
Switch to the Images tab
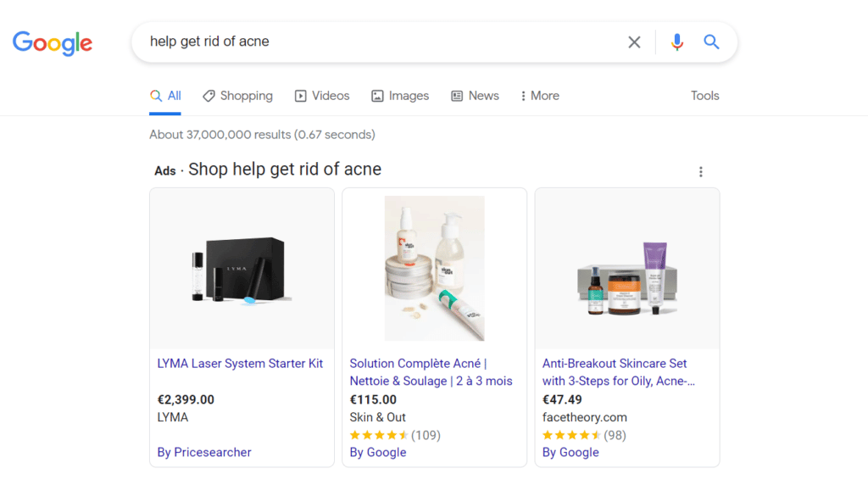[400, 96]
